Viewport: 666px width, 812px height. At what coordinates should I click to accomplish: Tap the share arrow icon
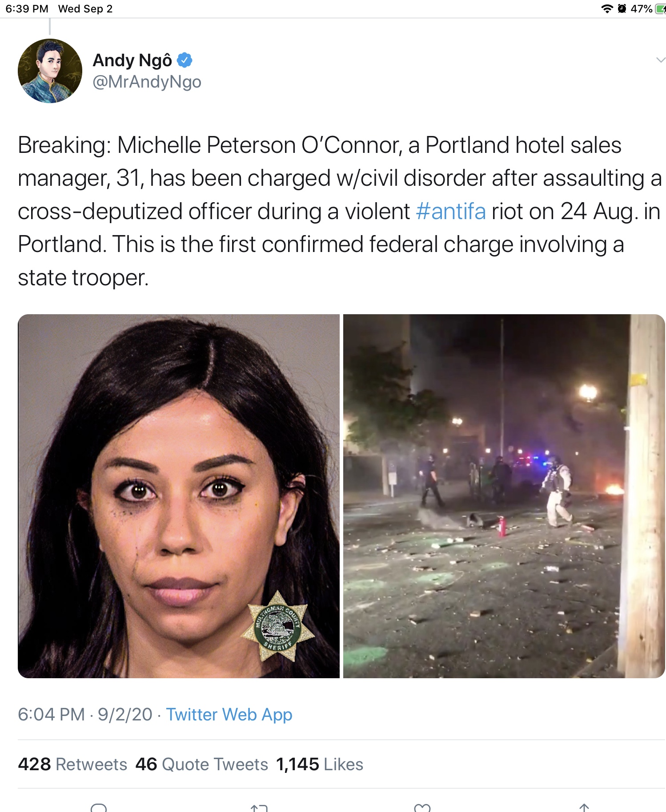584,807
